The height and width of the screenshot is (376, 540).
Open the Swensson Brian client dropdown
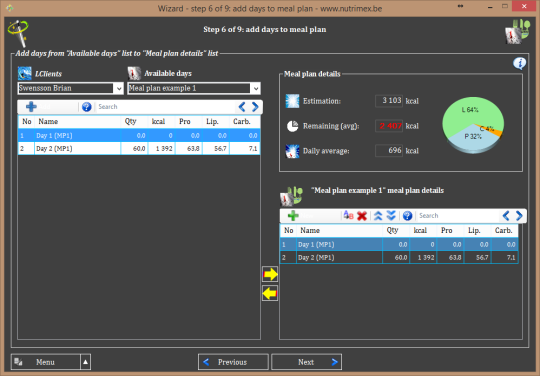coord(118,88)
